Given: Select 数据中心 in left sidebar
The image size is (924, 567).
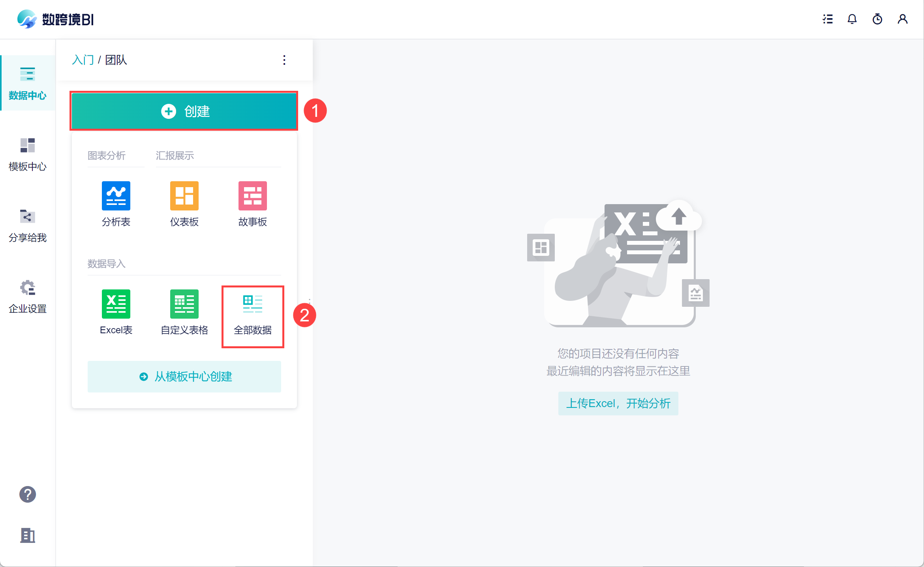Looking at the screenshot, I should (28, 84).
